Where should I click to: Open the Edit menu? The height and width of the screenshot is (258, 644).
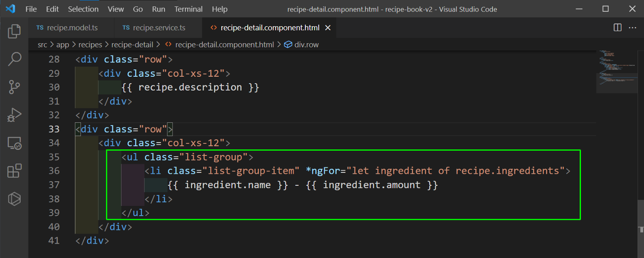tap(52, 9)
